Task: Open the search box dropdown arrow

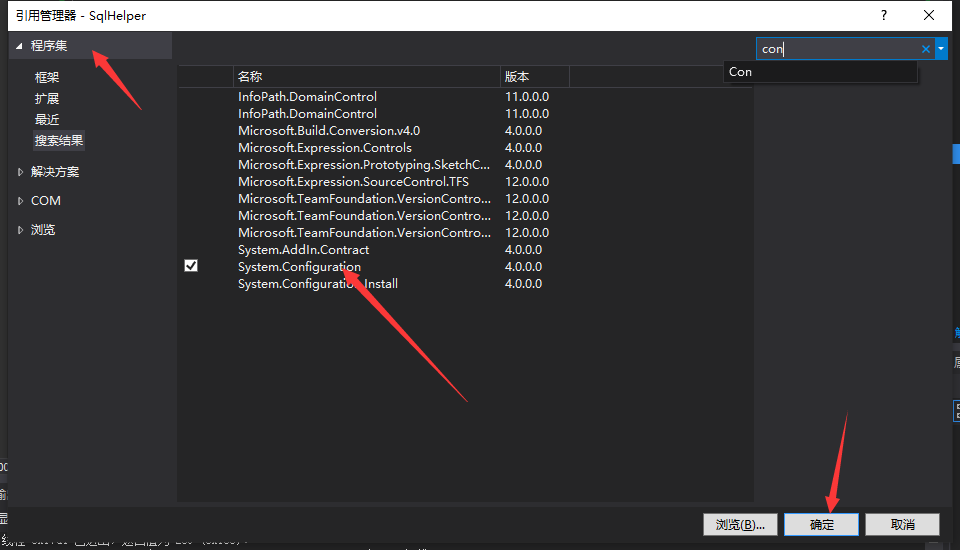Action: coord(941,49)
